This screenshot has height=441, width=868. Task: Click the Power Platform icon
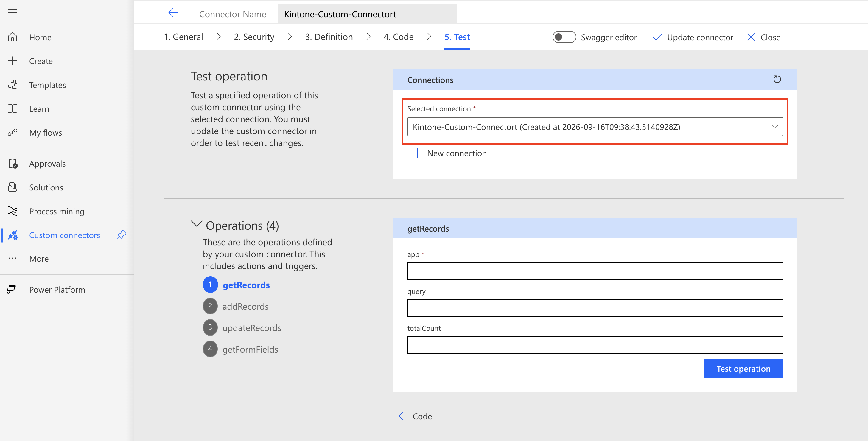11,289
